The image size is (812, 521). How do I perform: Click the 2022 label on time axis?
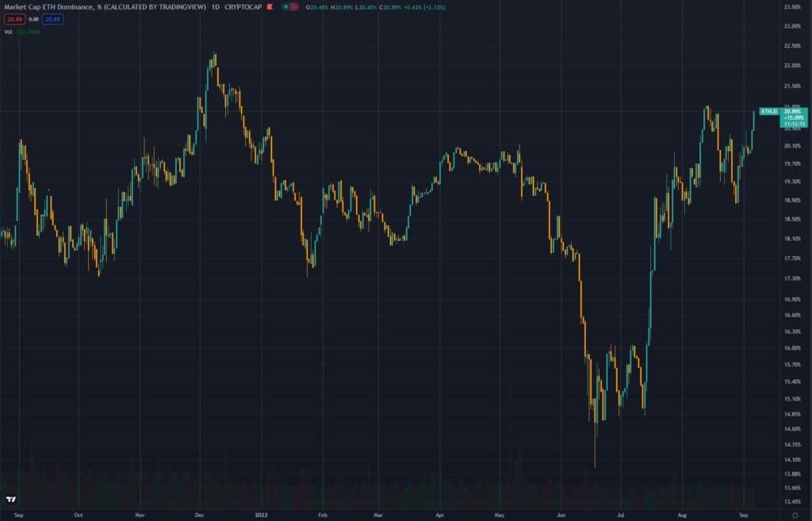coord(262,515)
